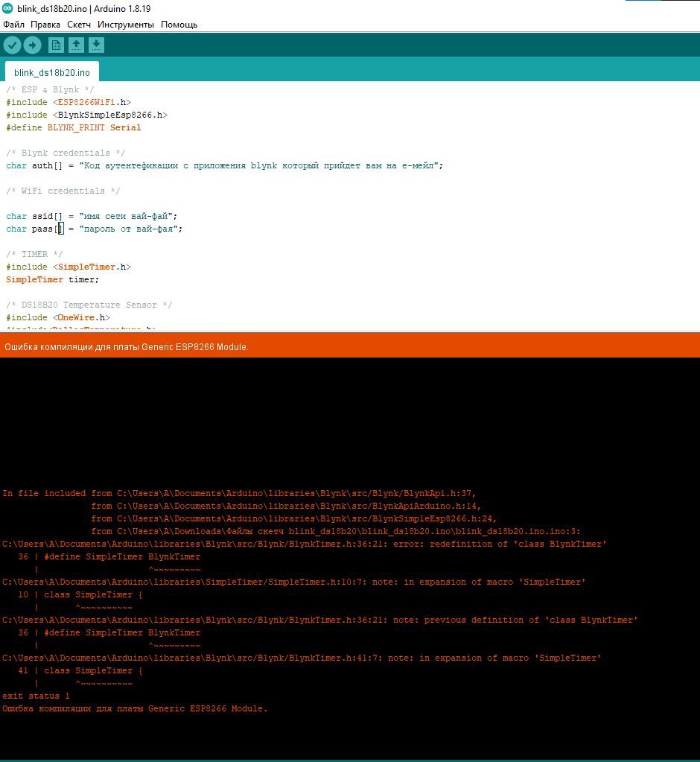The width and height of the screenshot is (700, 762).
Task: Click the '41 | class SimpleTimer {' console line
Action: (x=80, y=670)
